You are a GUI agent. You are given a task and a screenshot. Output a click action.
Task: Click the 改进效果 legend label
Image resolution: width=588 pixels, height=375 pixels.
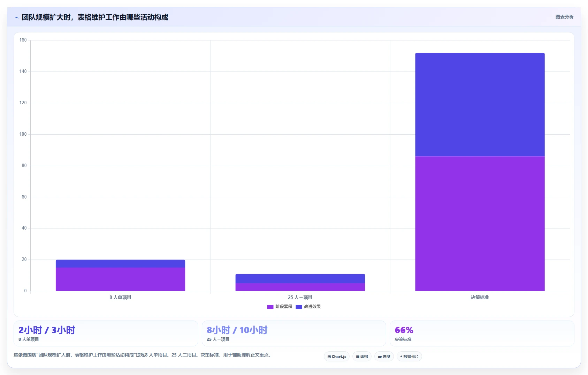pos(312,307)
